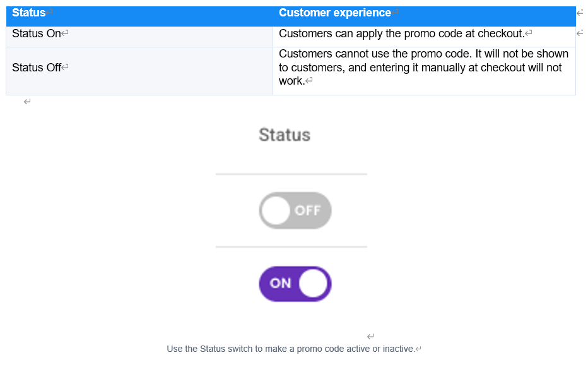The width and height of the screenshot is (588, 367).
Task: Click the row-end mark beside header row
Action: 580,13
